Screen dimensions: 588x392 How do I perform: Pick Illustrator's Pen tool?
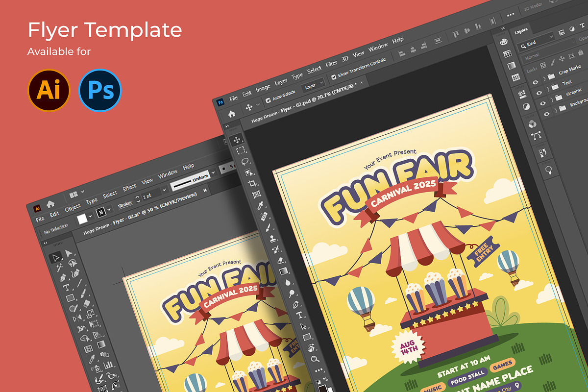[63, 277]
